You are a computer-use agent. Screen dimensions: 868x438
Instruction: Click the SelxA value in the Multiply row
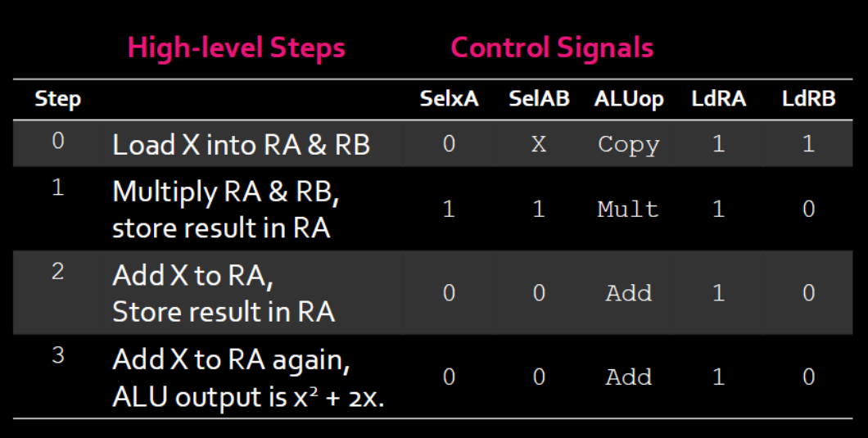(449, 209)
